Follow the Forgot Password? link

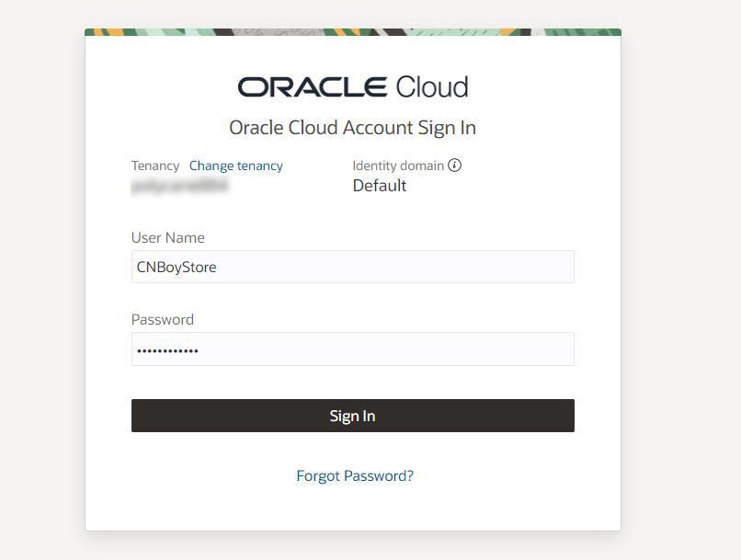355,476
